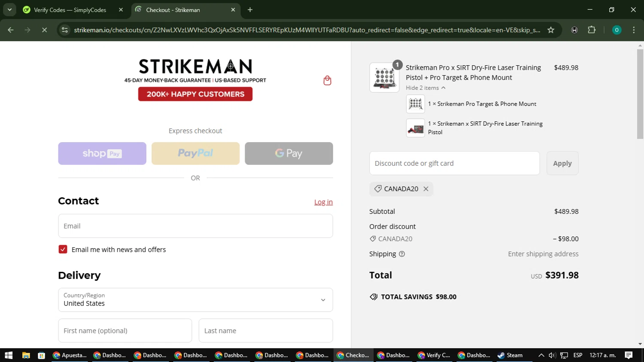Image resolution: width=644 pixels, height=362 pixels.
Task: Focus the Email input field
Action: click(195, 226)
